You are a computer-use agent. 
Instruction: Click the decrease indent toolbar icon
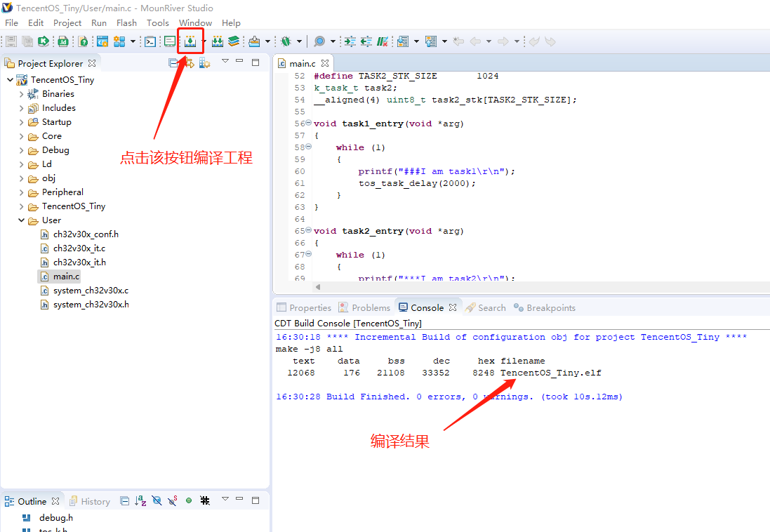366,41
